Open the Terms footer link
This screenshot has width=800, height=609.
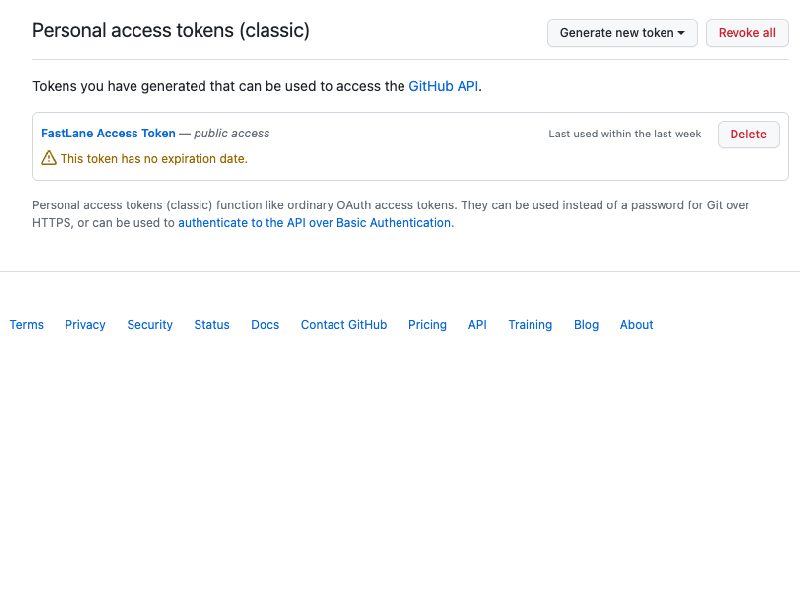[27, 325]
